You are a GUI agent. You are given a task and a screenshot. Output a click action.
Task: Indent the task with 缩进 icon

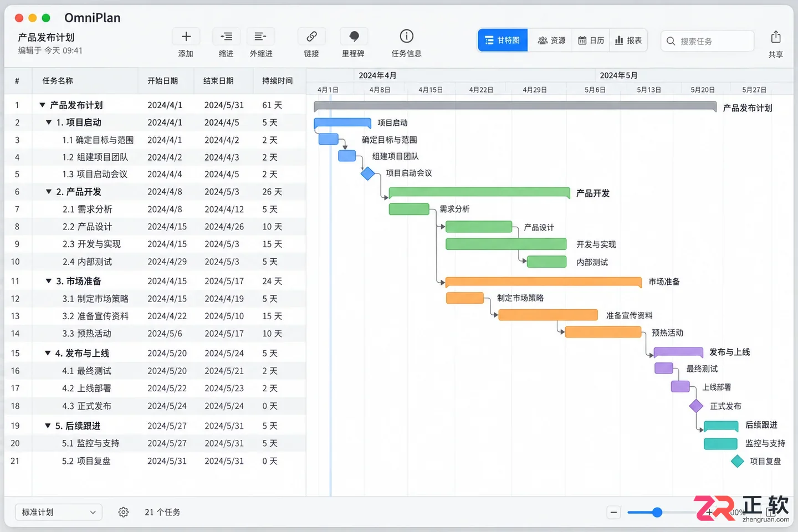[x=226, y=37]
